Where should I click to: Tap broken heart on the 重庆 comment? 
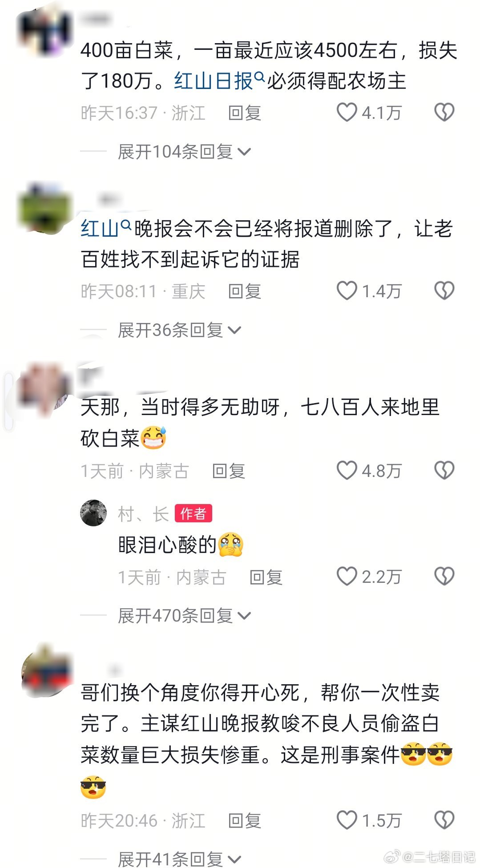point(444,291)
